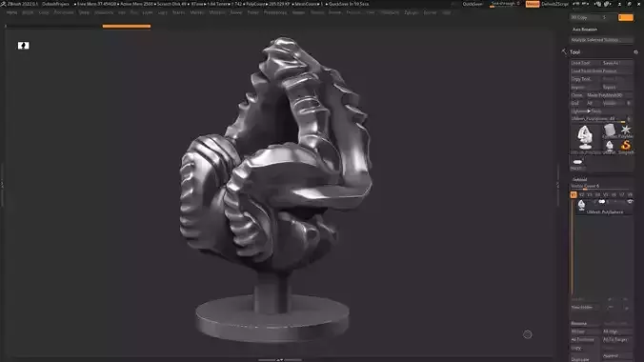Click the QuickSave button
644x362 pixels.
(x=473, y=4)
